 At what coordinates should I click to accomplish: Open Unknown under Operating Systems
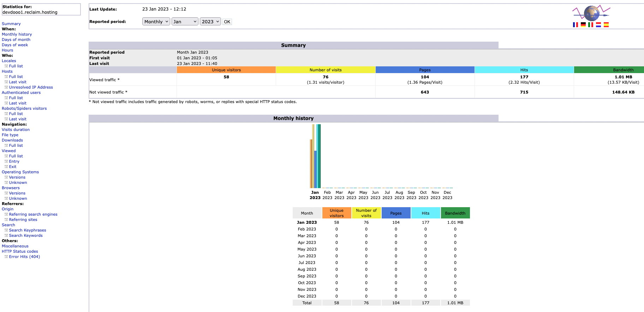tap(18, 182)
